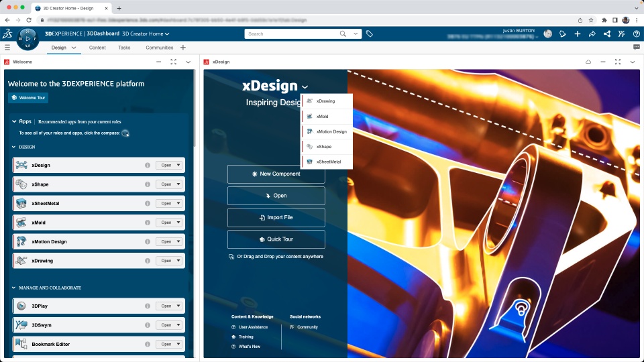Switch to the Tasks tab
Screen dimensions: 644x362
(x=124, y=48)
